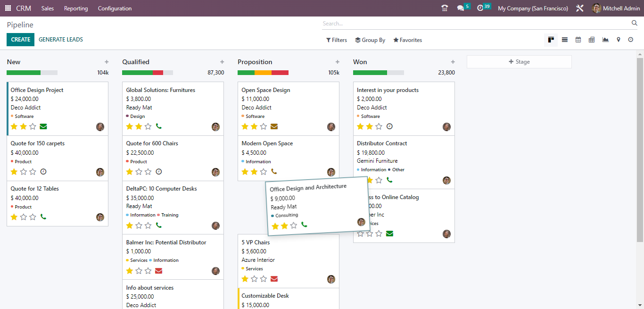Expand the Filters dropdown
644x309 pixels.
pos(337,40)
